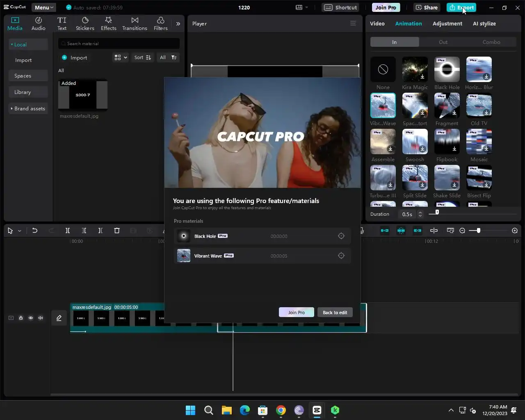The height and width of the screenshot is (420, 525).
Task: Apply the Fragment animation
Action: [x=447, y=105]
